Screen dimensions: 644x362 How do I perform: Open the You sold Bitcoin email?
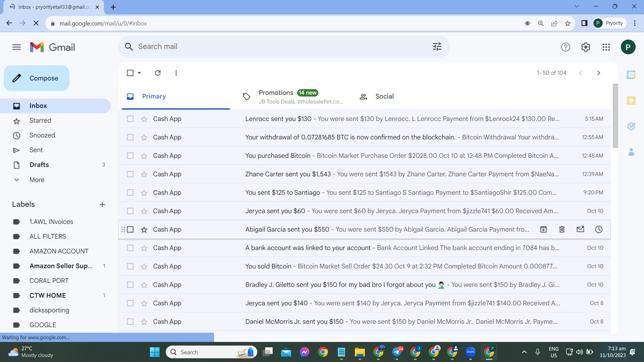pyautogui.click(x=364, y=266)
